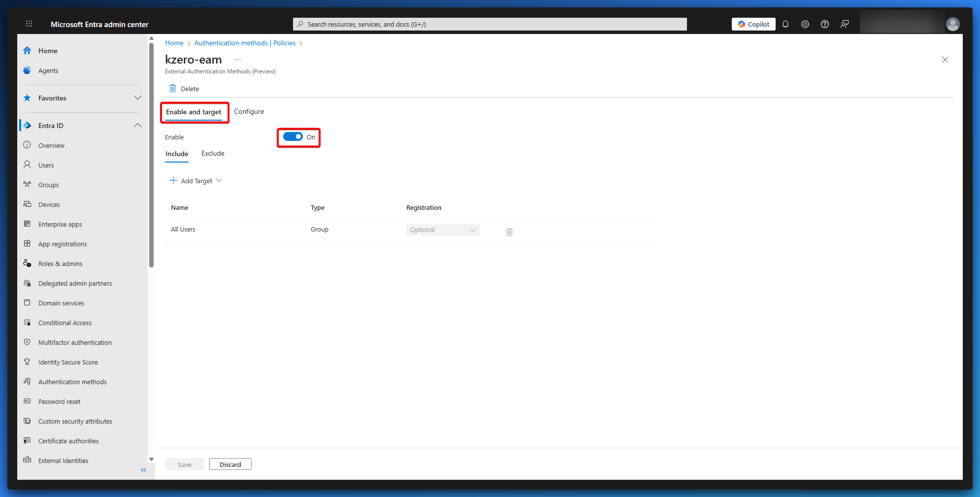This screenshot has height=497, width=980.
Task: Click the Agents sidebar icon
Action: click(x=27, y=70)
